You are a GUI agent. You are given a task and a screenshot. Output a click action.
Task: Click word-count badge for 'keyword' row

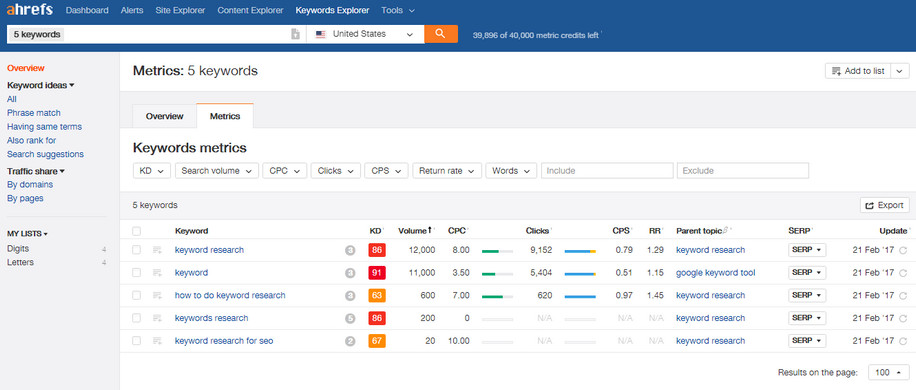pyautogui.click(x=350, y=273)
